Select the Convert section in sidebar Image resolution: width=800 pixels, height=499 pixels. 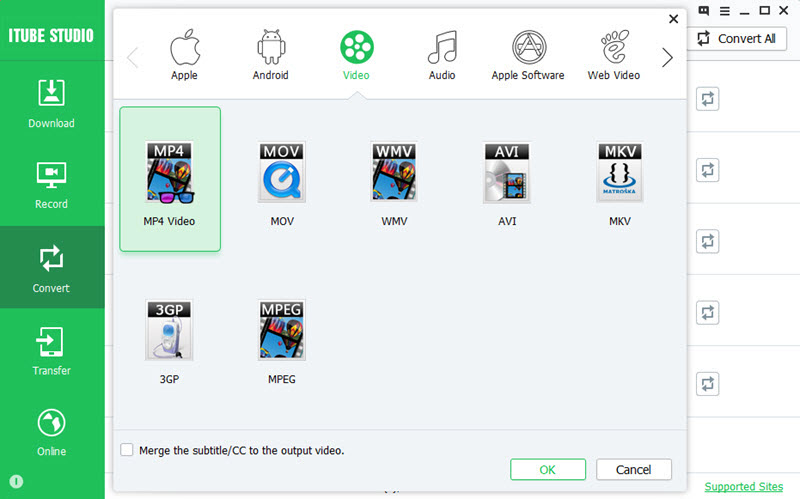(x=52, y=267)
